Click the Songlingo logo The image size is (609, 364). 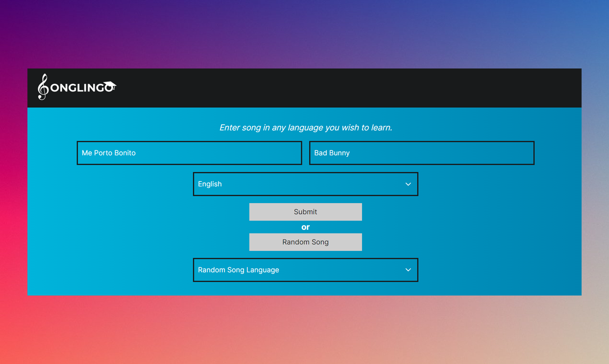pyautogui.click(x=77, y=87)
